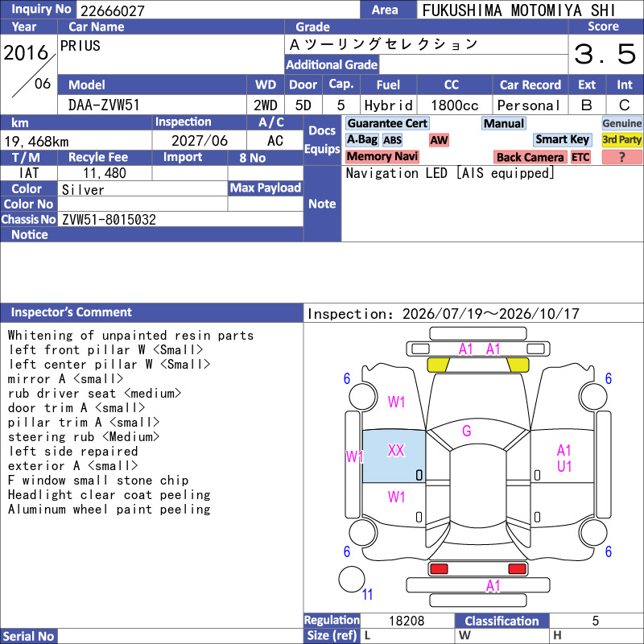Click the XX marked blue door panel

pos(394,456)
